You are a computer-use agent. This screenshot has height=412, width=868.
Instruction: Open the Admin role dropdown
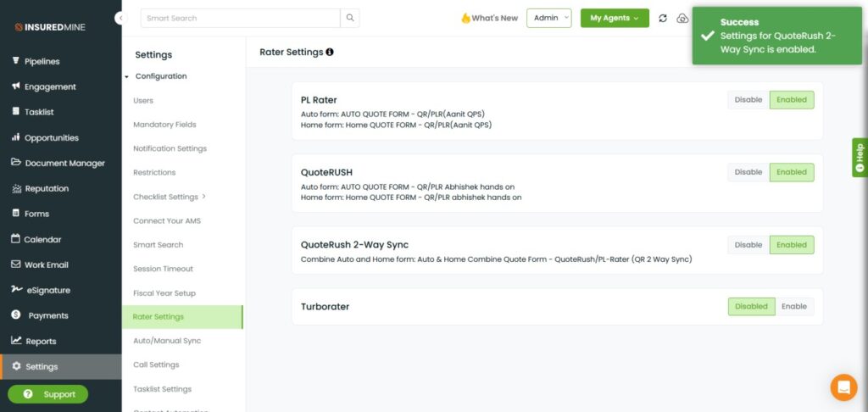click(x=548, y=18)
